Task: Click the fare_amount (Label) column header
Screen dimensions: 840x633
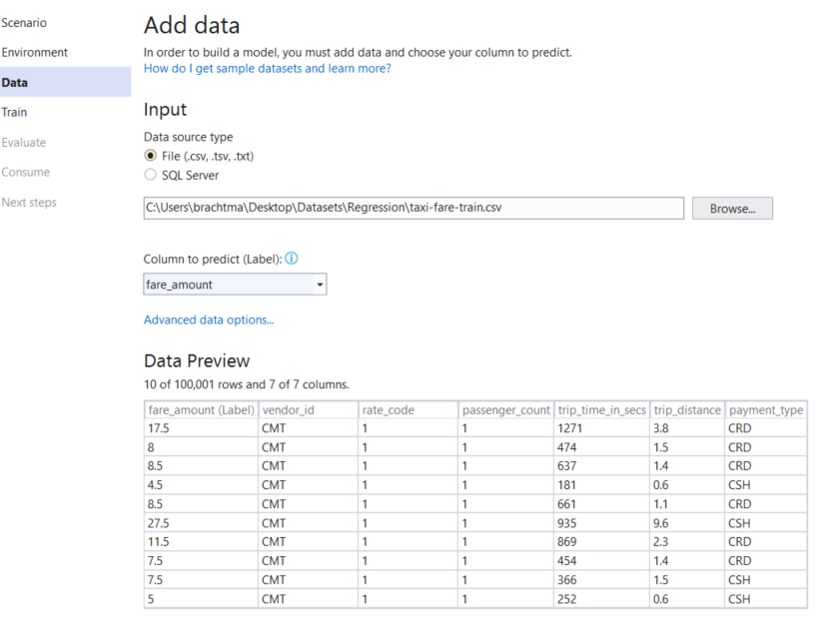Action: [200, 409]
